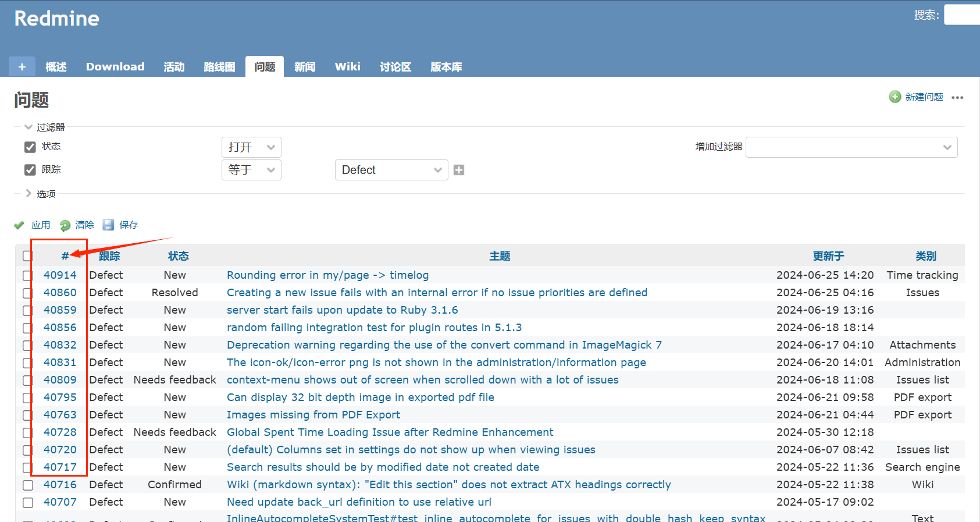Check the checkbox for issue 40707
The height and width of the screenshot is (522, 980).
(28, 502)
